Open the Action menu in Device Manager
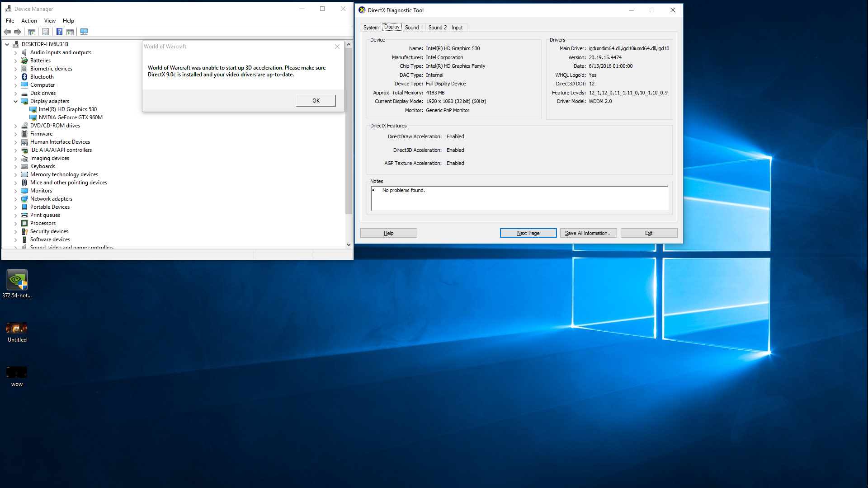This screenshot has height=488, width=868. [x=29, y=21]
